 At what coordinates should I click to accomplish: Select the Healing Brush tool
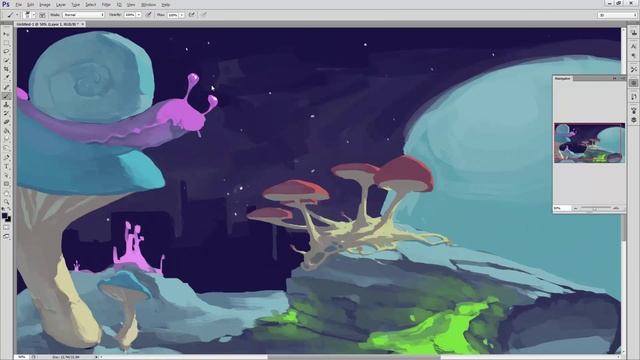pos(6,87)
